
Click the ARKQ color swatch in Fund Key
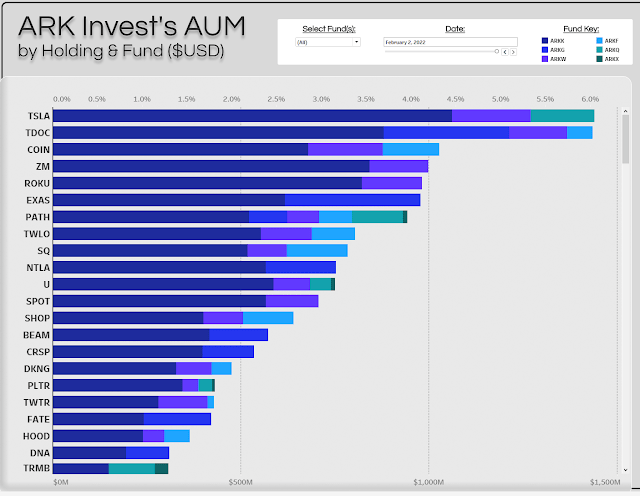[x=598, y=49]
